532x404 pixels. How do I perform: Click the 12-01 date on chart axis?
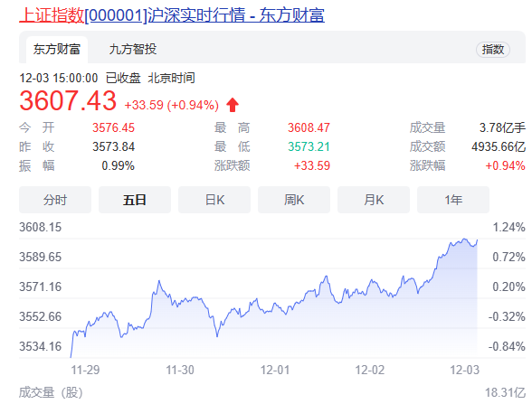275,370
